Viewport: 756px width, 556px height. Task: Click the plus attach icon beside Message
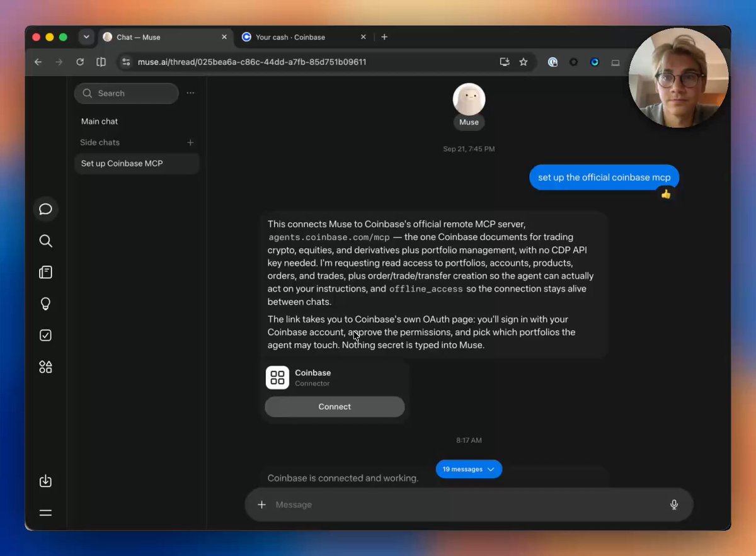(262, 504)
